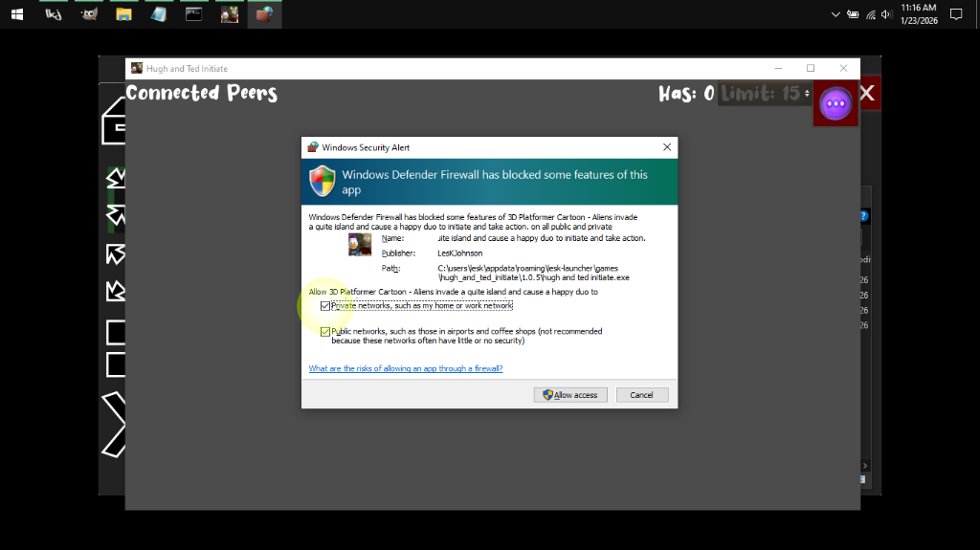Open the Windows Start menu
This screenshot has height=550, width=980.
click(17, 14)
